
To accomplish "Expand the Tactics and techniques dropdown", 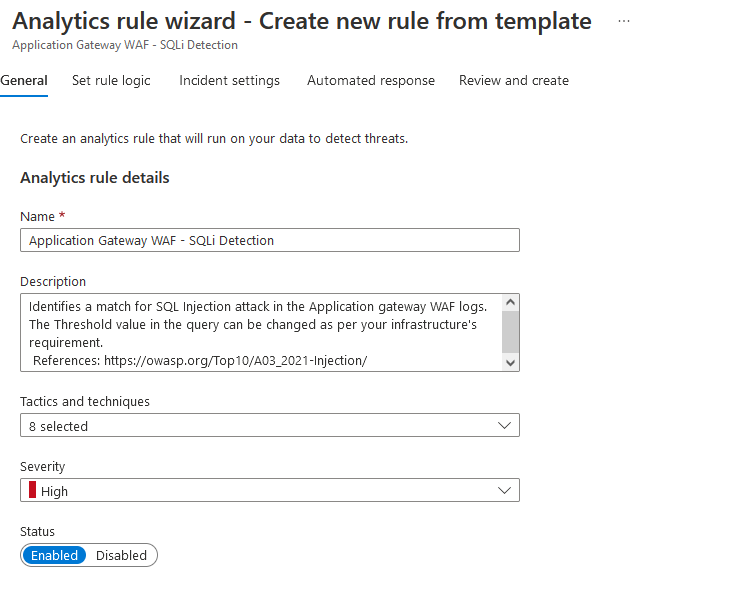I will [x=260, y=426].
